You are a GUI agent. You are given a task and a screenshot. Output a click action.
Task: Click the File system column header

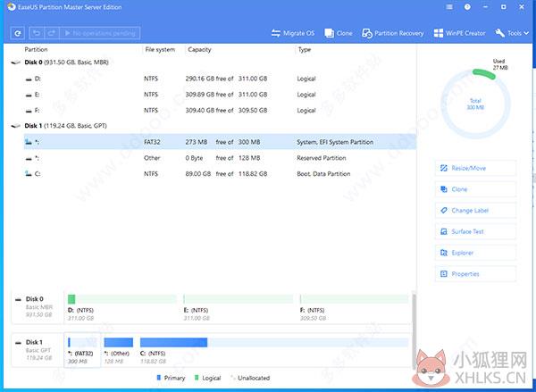160,49
